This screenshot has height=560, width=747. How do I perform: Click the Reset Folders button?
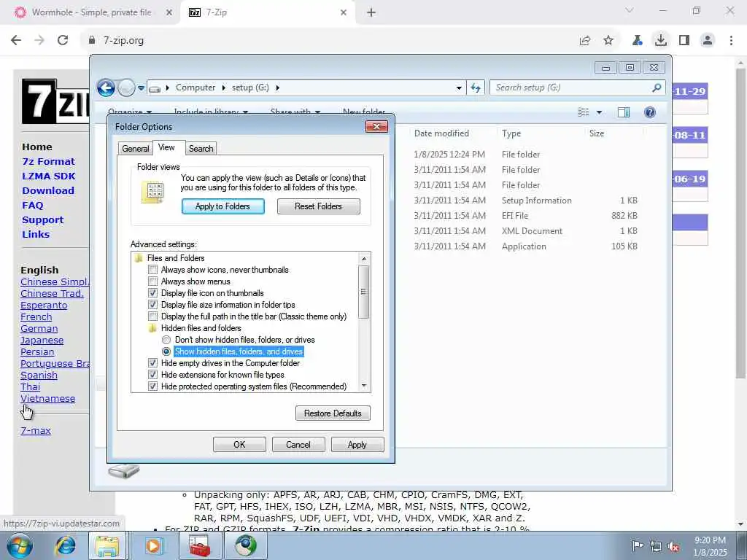coord(318,206)
